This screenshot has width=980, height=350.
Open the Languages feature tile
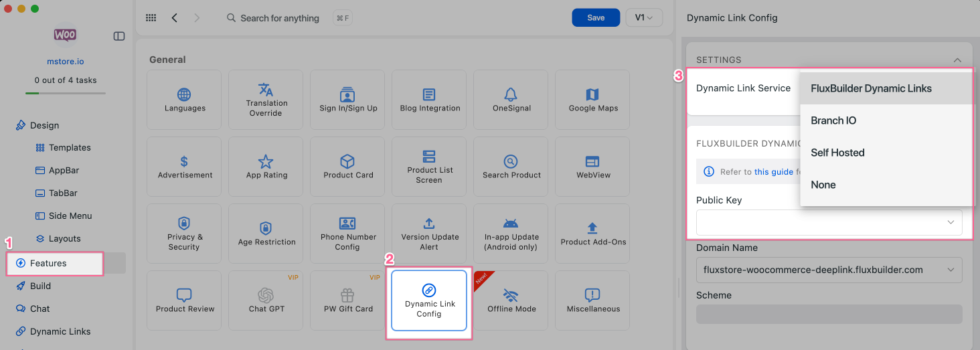pos(184,100)
